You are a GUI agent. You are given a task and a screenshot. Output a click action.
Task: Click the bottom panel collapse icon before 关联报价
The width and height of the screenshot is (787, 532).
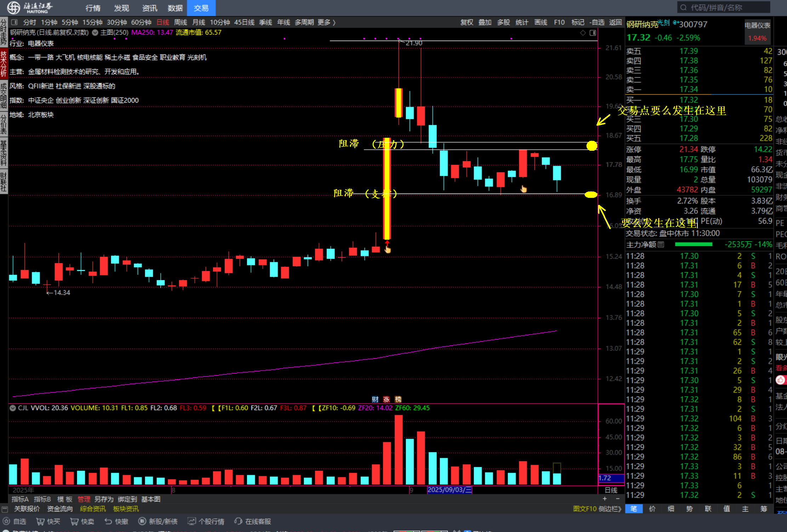click(x=5, y=509)
